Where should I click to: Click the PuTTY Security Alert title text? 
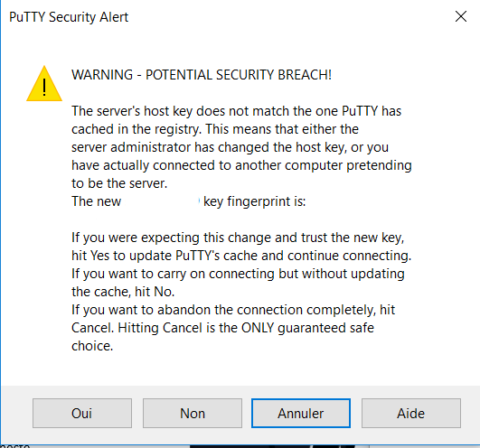click(69, 17)
